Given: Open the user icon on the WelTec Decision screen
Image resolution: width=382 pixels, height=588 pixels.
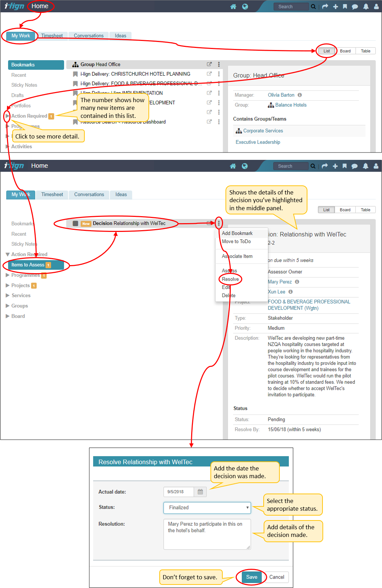Looking at the screenshot, I should coord(376,166).
